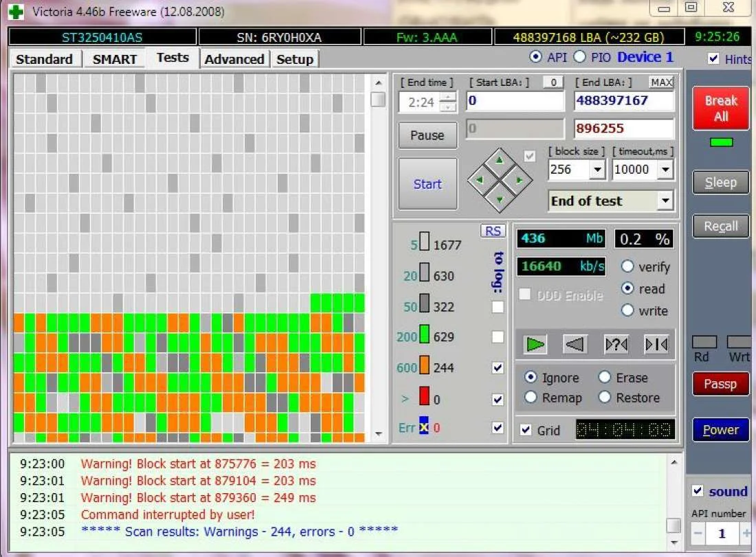Click the MAX end LBA button
Screen dimensions: 756x557
661,82
